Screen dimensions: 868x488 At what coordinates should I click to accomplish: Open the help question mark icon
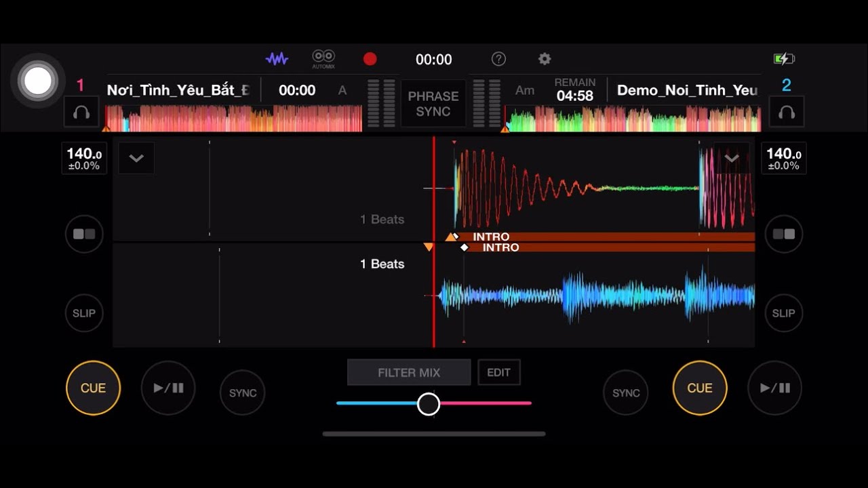click(x=498, y=59)
